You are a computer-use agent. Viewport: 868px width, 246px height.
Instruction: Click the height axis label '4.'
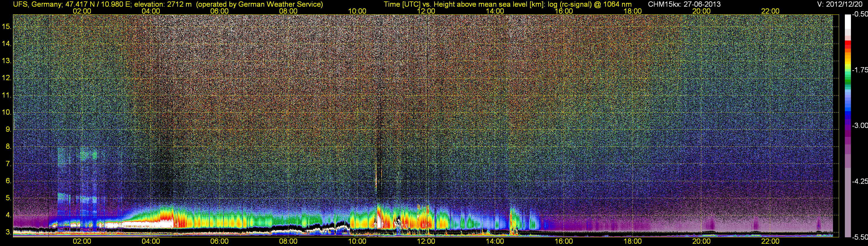[x=8, y=215]
